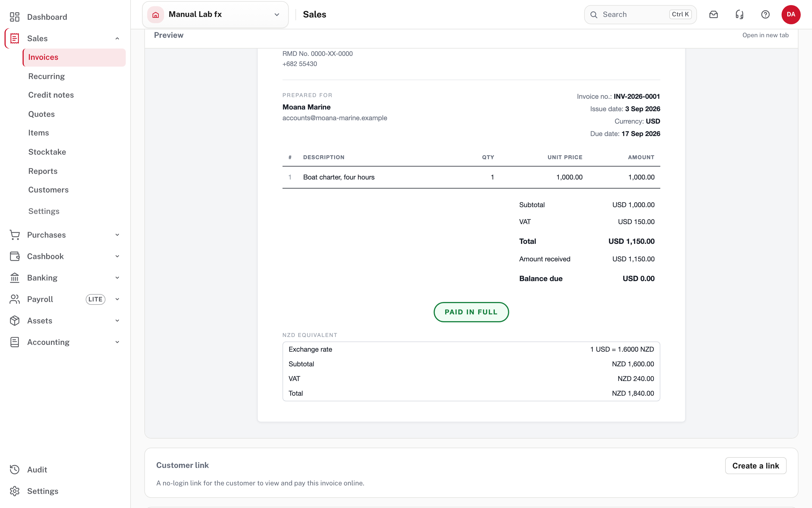This screenshot has width=812, height=508.
Task: Open Credit notes
Action: [51, 95]
